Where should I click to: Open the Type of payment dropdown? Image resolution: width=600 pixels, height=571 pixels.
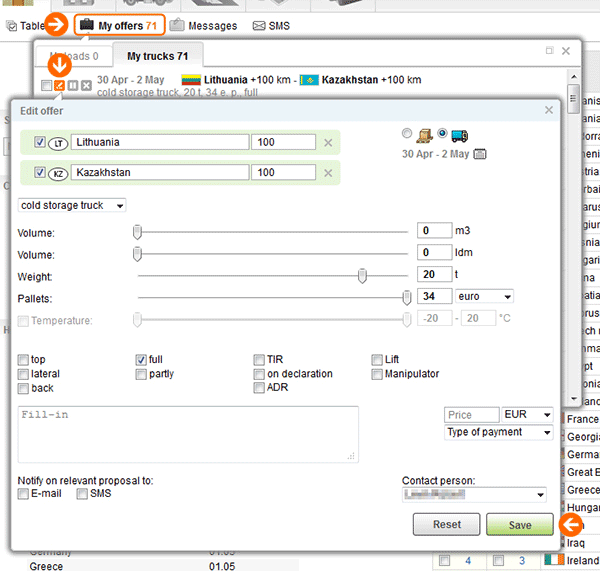tap(498, 432)
